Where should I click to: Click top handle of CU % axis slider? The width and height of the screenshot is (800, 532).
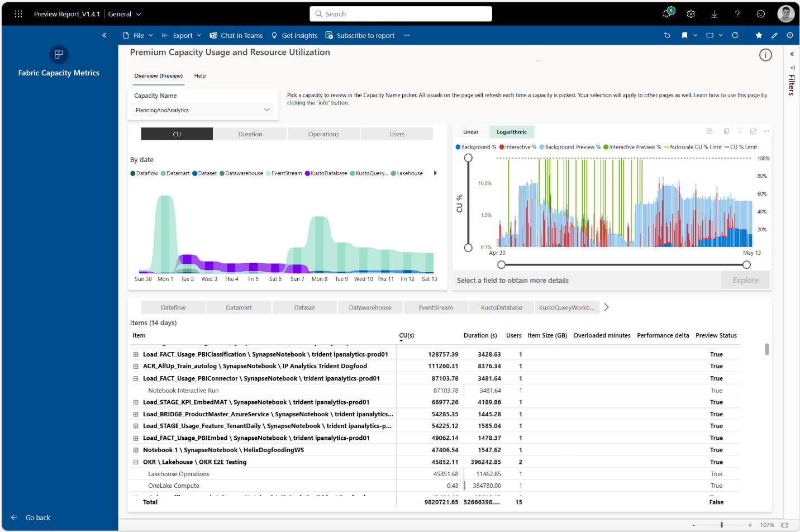click(x=468, y=158)
